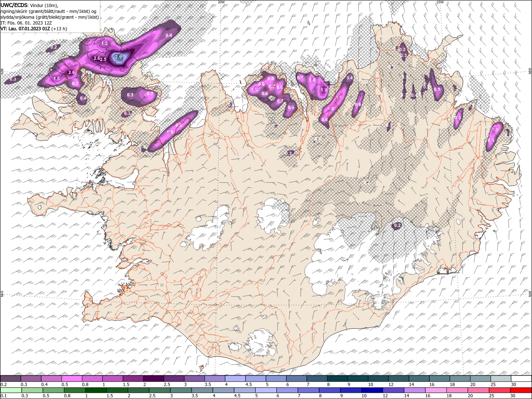
Task: Pick the dark teal swatch starting at 8 on the upper scale
Action: tap(337, 378)
